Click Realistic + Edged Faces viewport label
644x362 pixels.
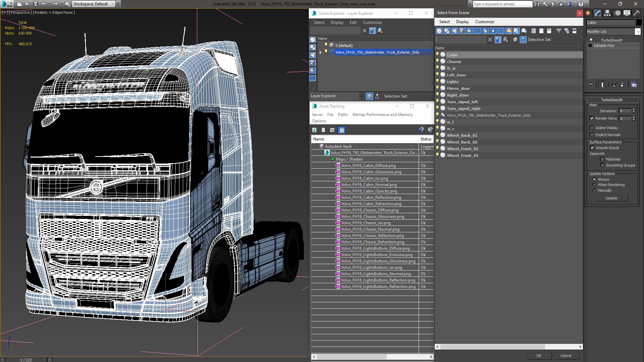point(54,12)
